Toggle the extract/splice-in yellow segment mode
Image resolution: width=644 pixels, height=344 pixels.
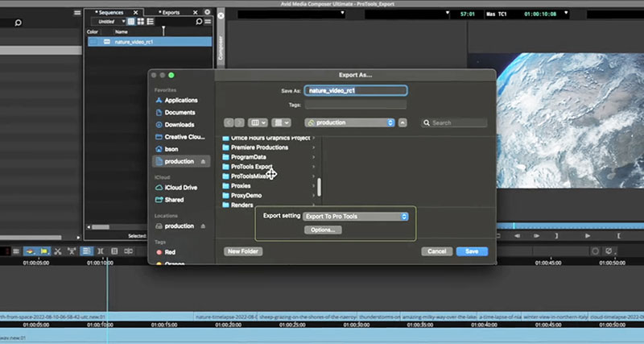coord(44,251)
